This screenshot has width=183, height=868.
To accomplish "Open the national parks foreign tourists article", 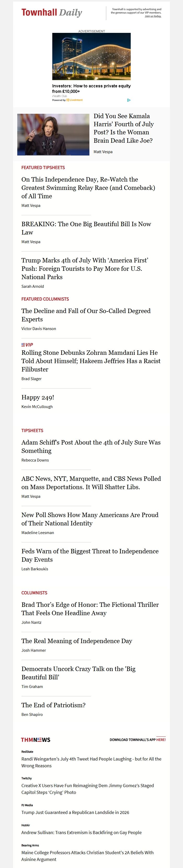I will 85,268.
